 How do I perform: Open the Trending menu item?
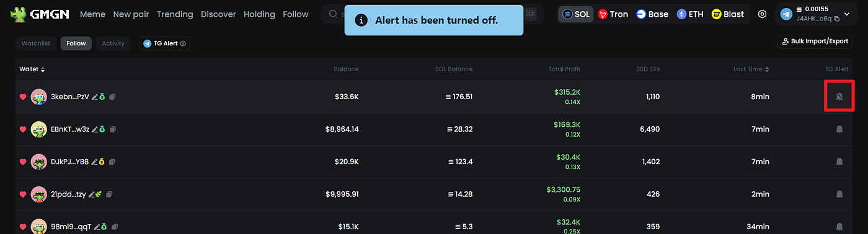[x=175, y=14]
